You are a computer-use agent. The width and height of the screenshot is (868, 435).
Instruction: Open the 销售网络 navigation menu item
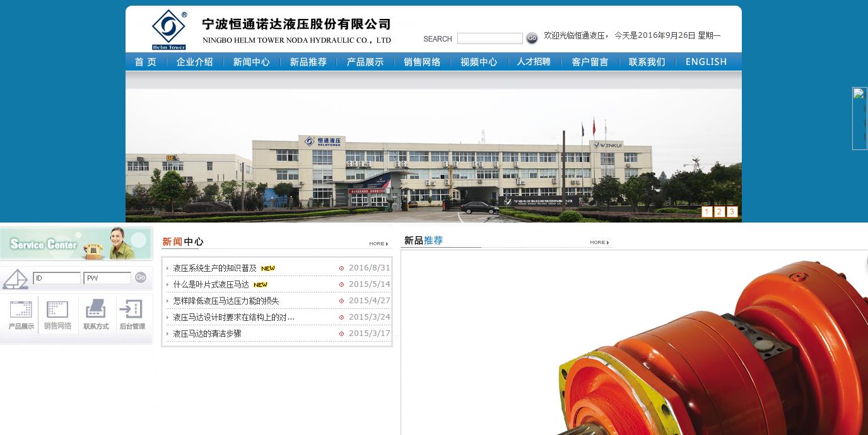tap(423, 62)
